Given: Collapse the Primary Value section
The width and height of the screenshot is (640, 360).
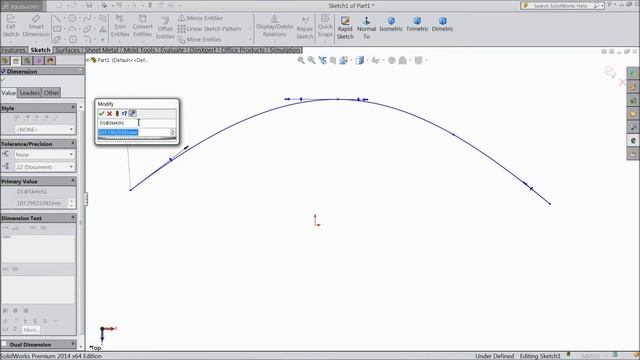Looking at the screenshot, I should [x=73, y=181].
